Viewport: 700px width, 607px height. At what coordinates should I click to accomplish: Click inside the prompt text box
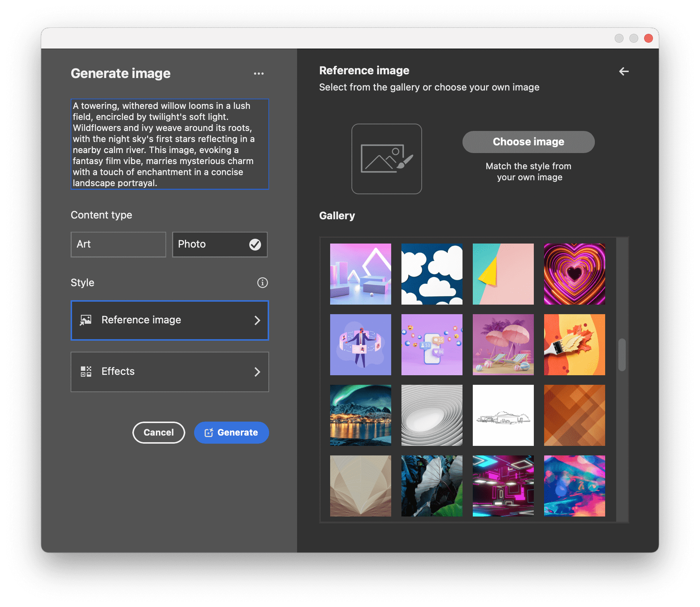[x=170, y=144]
